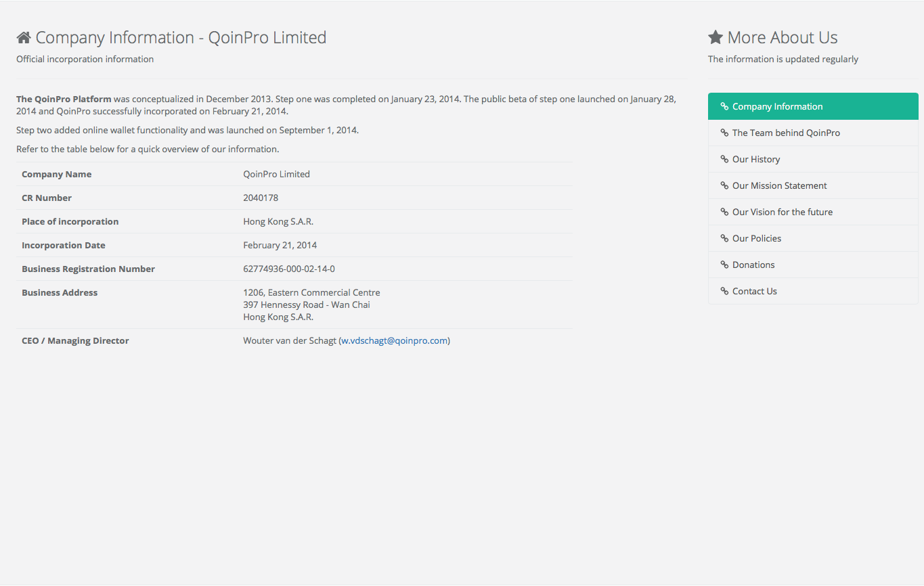
Task: Click the CR Number label
Action: point(47,198)
